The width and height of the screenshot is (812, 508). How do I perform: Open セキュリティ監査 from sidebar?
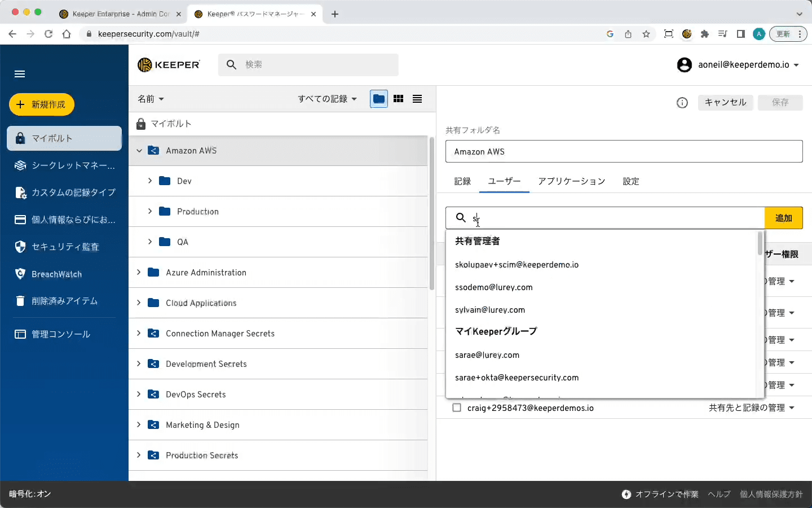[65, 247]
